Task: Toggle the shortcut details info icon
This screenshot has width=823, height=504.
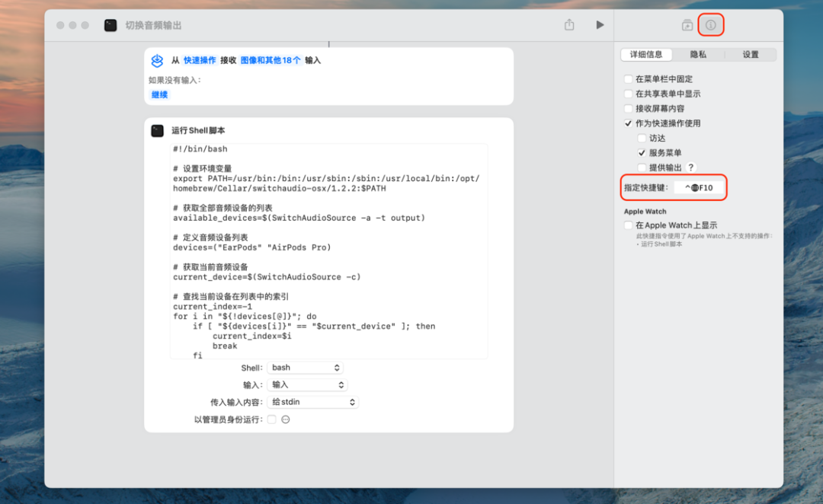Action: point(711,24)
